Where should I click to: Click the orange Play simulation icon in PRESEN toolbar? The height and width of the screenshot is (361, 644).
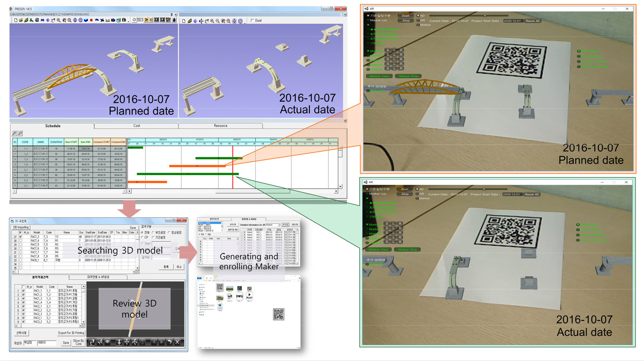tap(146, 20)
